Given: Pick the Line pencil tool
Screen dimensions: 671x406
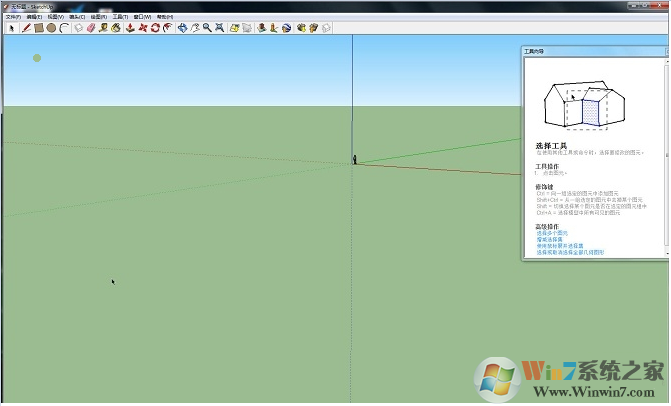Looking at the screenshot, I should (x=25, y=28).
